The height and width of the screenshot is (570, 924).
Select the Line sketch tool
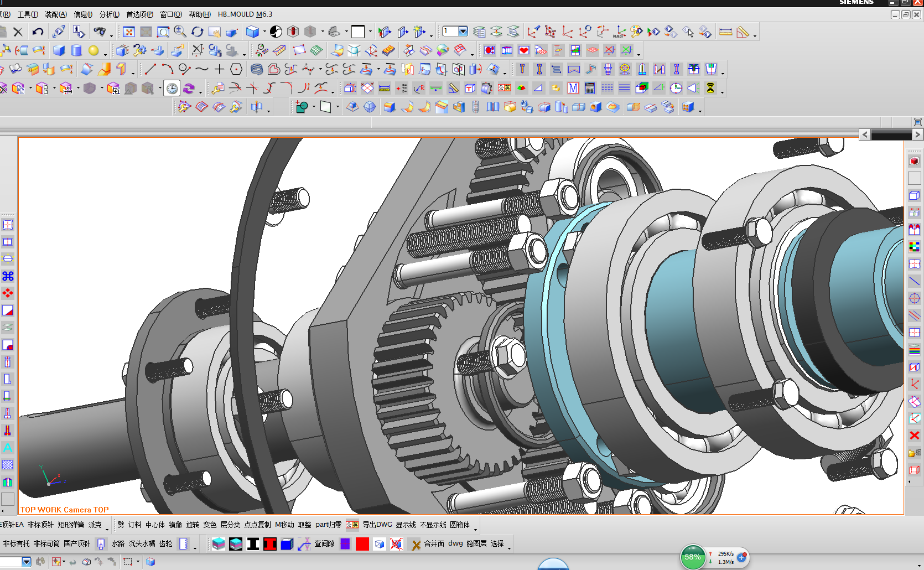(150, 69)
